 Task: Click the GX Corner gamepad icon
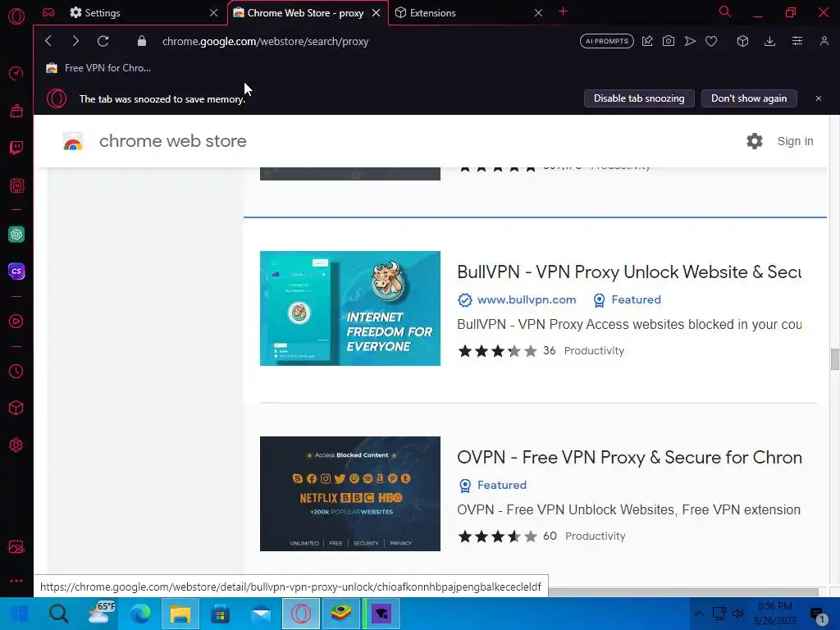(48, 12)
